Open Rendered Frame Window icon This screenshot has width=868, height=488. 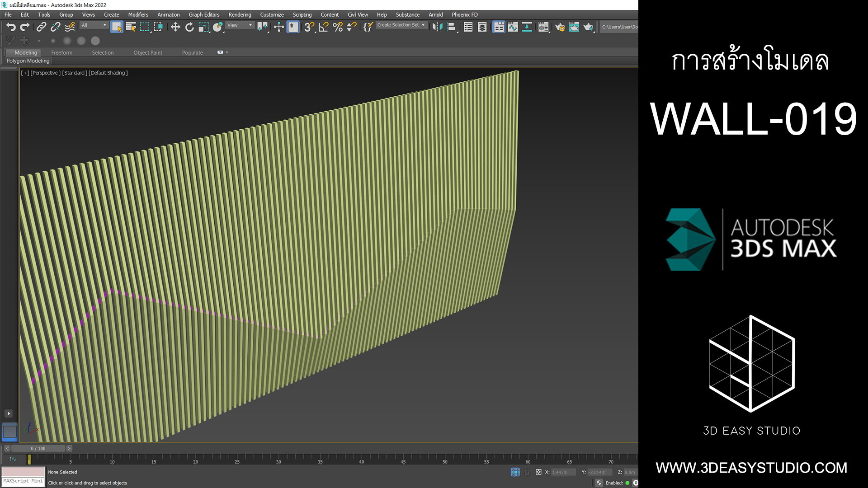574,27
